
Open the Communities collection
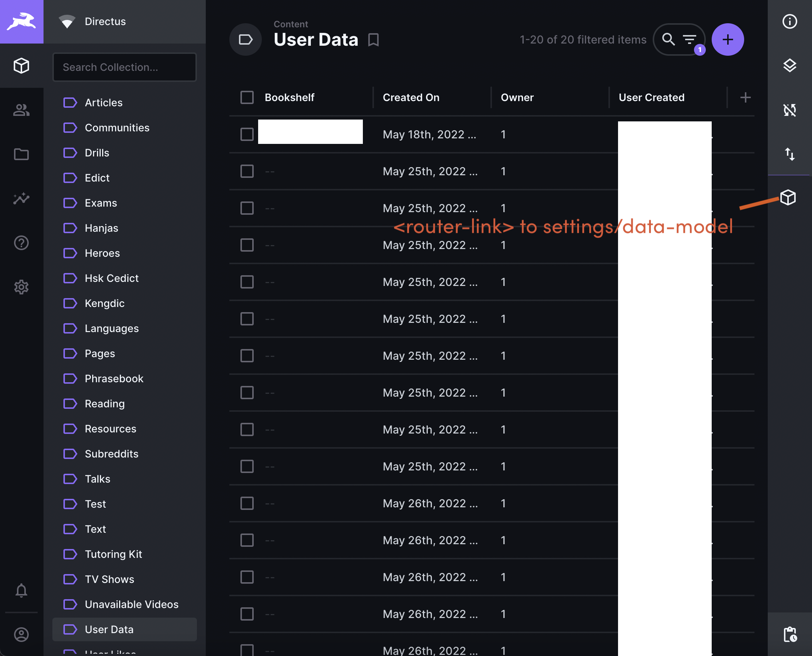click(125, 128)
